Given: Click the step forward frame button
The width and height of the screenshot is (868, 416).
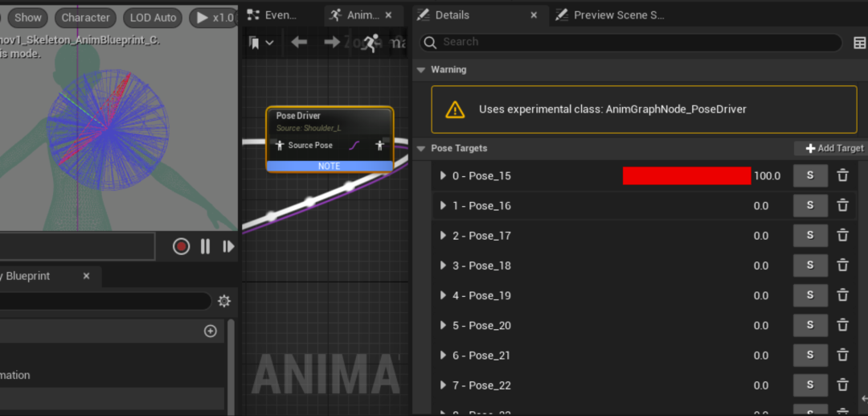Looking at the screenshot, I should [x=228, y=246].
